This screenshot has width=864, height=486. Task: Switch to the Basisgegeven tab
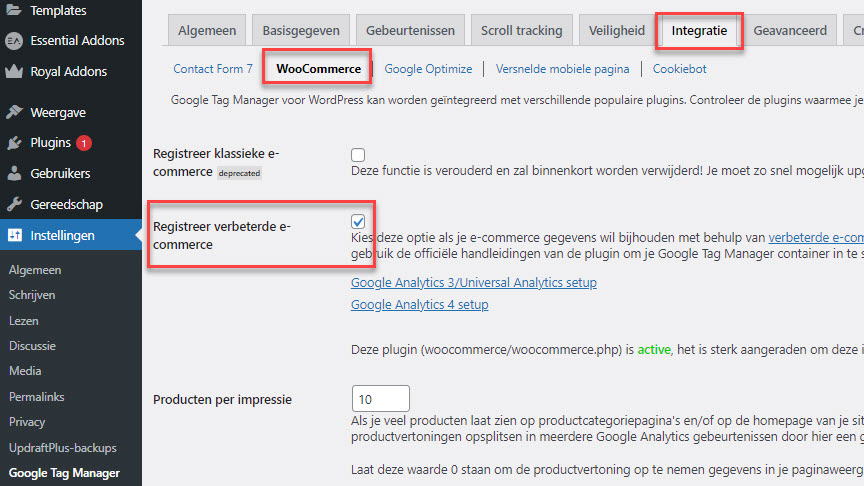point(301,30)
